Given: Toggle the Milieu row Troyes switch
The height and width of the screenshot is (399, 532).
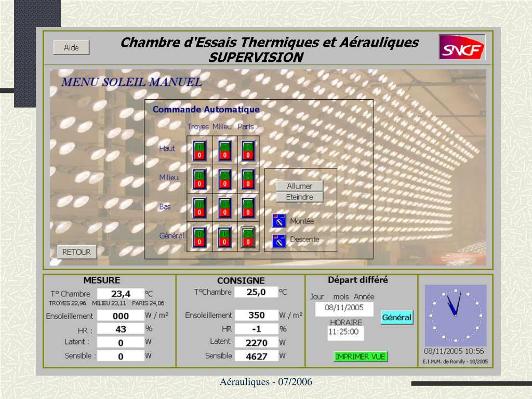Looking at the screenshot, I should click(199, 179).
